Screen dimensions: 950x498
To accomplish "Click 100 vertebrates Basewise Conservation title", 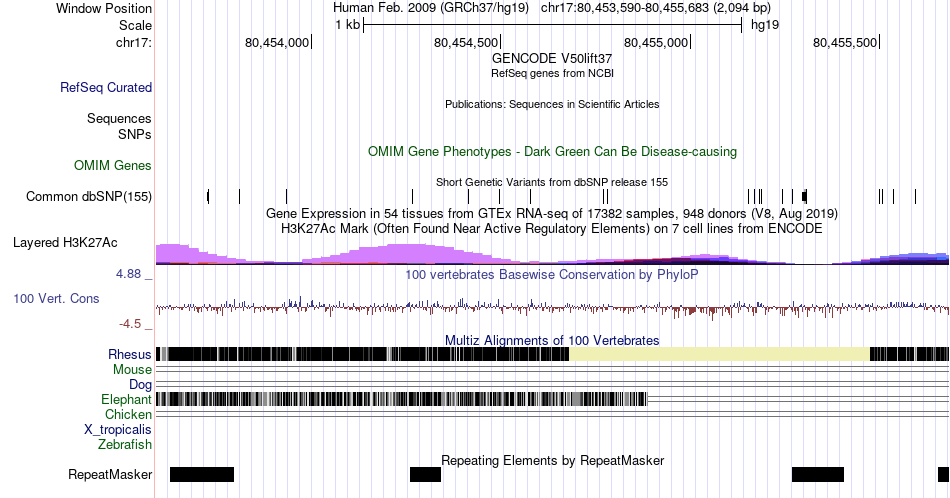I will coord(552,274).
